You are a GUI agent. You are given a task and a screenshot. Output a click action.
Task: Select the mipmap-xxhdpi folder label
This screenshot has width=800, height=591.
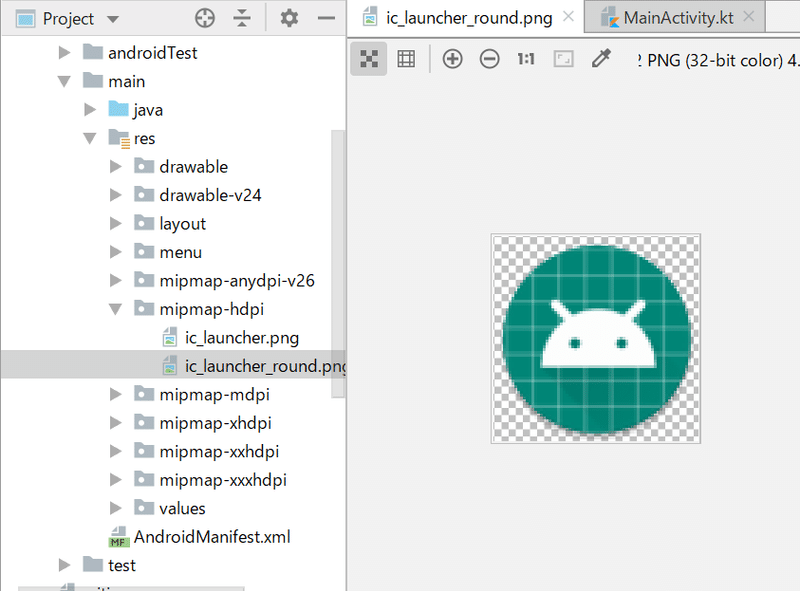point(219,452)
